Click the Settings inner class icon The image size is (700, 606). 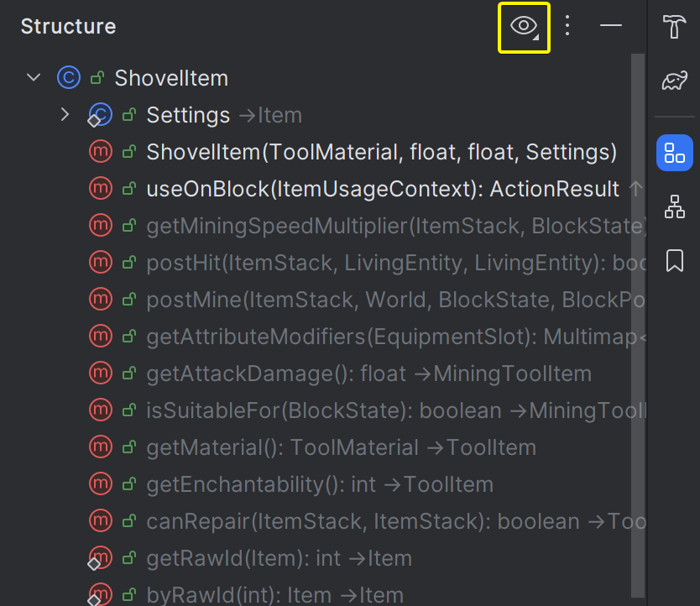pos(100,115)
